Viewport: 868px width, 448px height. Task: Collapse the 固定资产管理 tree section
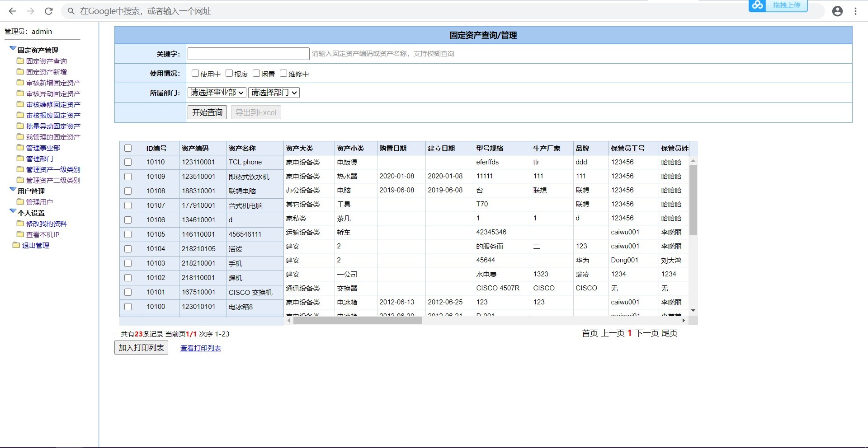point(13,49)
